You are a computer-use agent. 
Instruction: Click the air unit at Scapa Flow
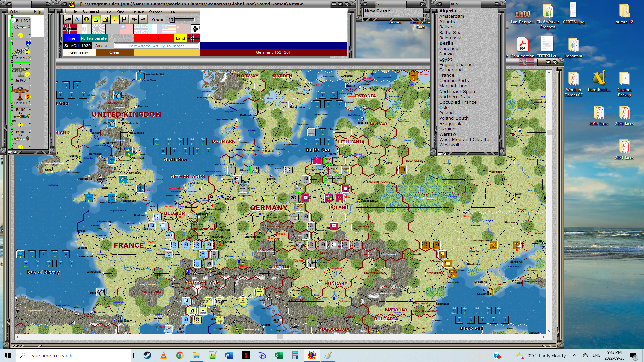140,76
